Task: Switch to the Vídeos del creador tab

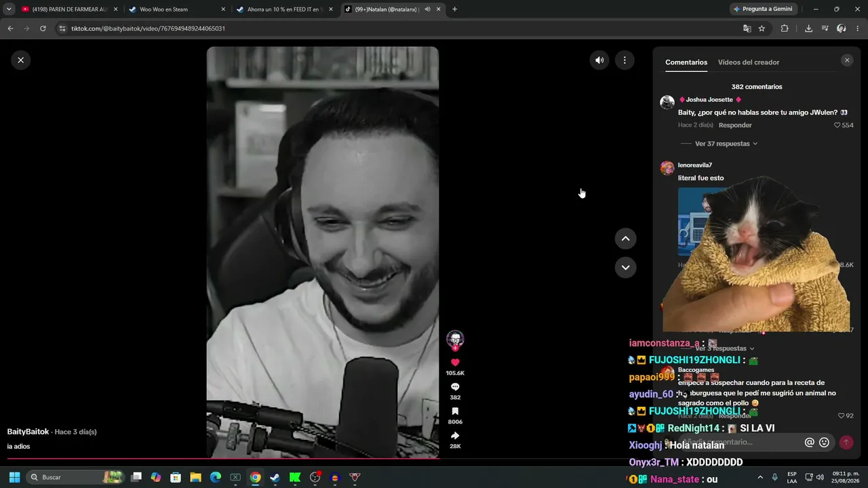Action: tap(749, 62)
